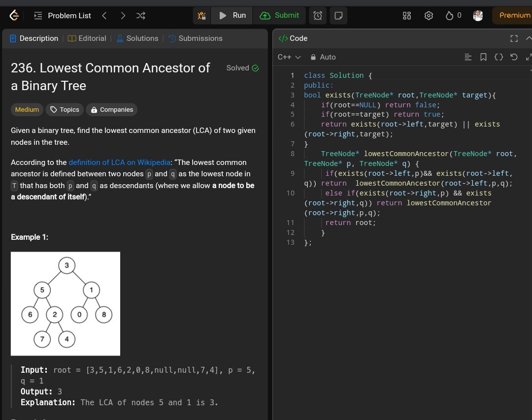
Task: Click the streak fire icon
Action: point(449,16)
